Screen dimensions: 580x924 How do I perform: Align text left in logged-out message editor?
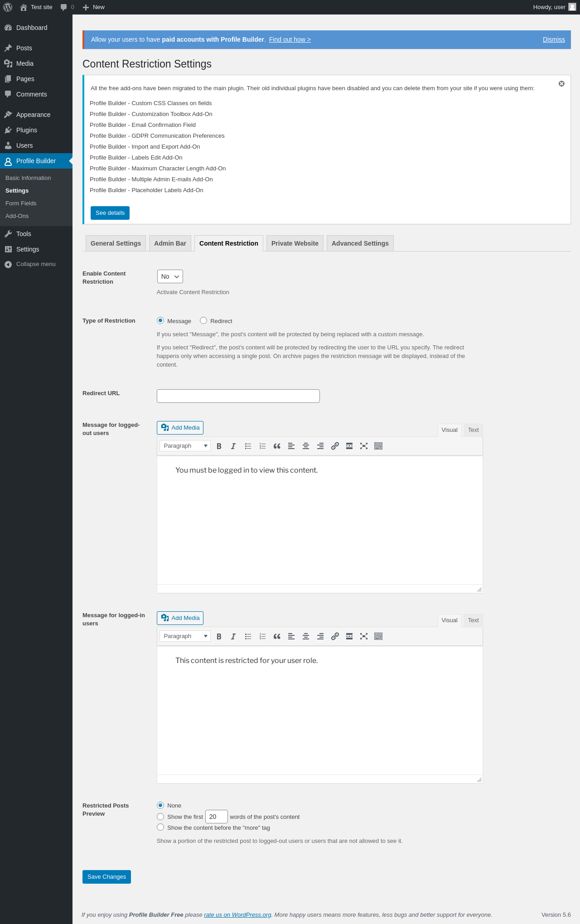pos(291,446)
